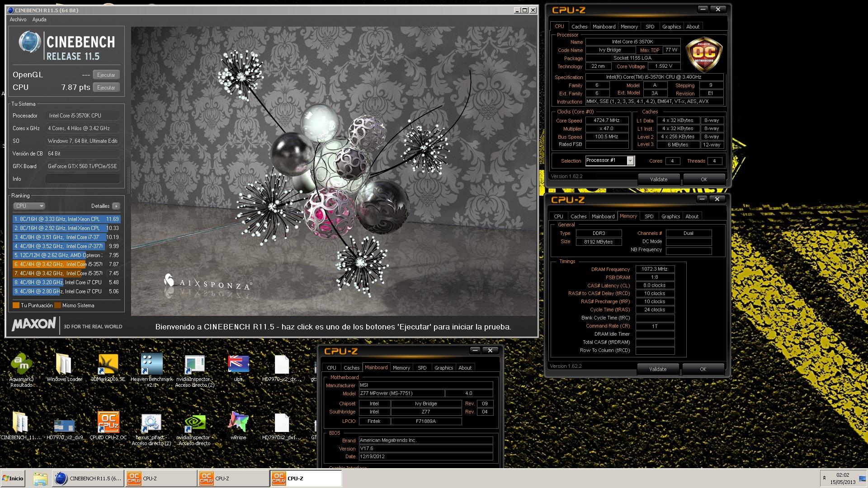Launch hexus_pifast shortcut
The height and width of the screenshot is (488, 868).
point(151,428)
